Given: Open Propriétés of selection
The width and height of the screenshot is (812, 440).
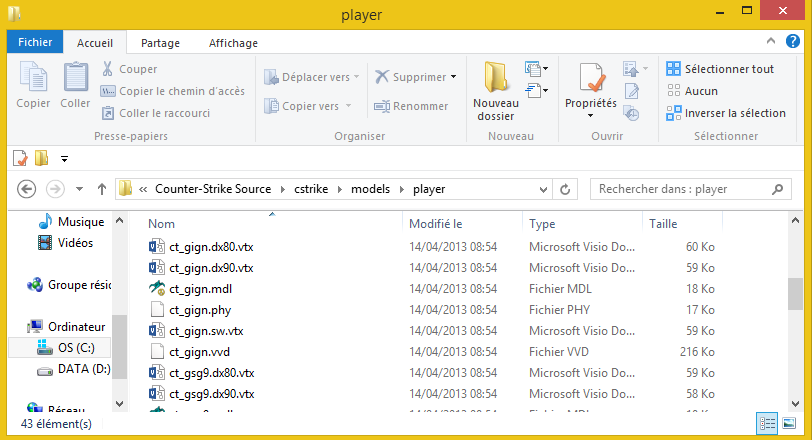Looking at the screenshot, I should click(591, 86).
